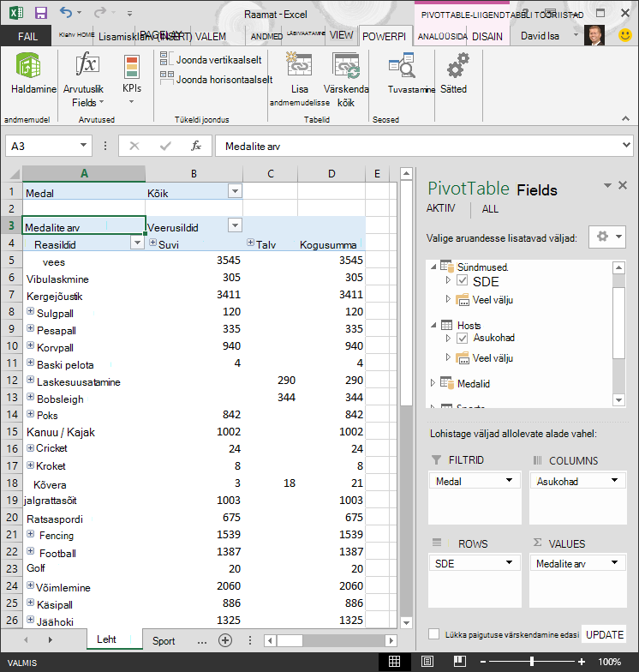Select the AKTIIV field list view
The image size is (639, 672).
(440, 208)
